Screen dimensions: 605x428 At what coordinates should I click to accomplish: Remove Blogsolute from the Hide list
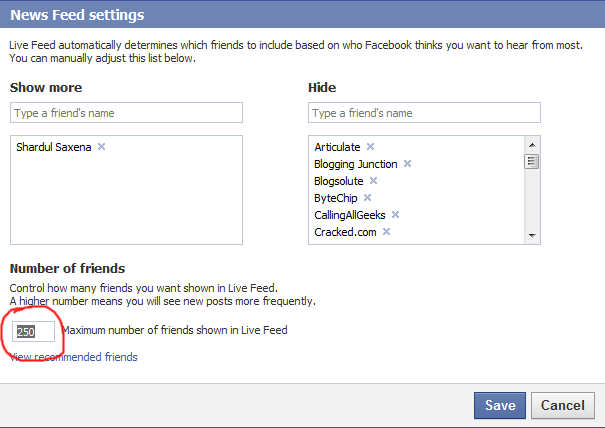tap(373, 181)
